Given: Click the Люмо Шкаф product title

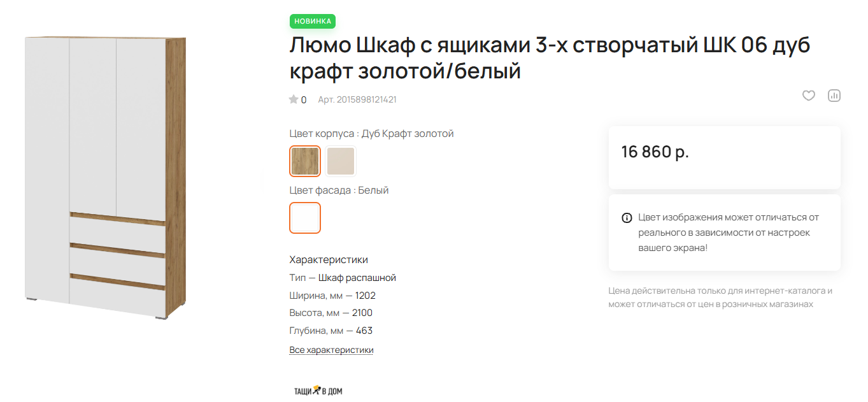Looking at the screenshot, I should click(550, 59).
